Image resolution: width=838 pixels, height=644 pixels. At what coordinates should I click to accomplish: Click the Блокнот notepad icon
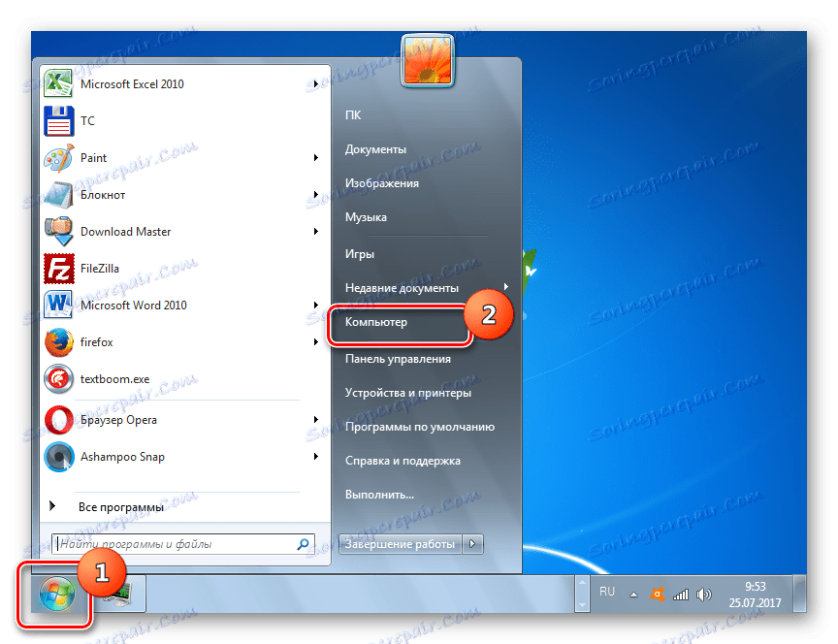(x=59, y=195)
